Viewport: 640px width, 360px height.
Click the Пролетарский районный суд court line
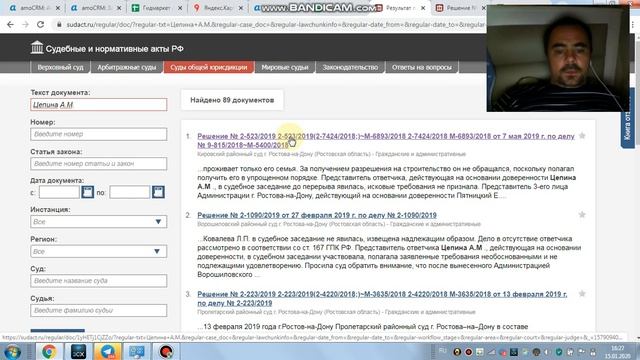(336, 312)
